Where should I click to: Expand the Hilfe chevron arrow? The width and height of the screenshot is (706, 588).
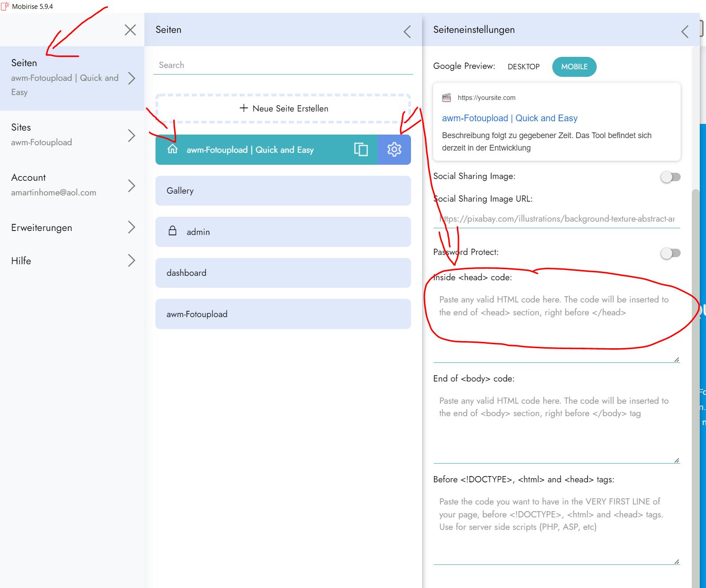(132, 260)
